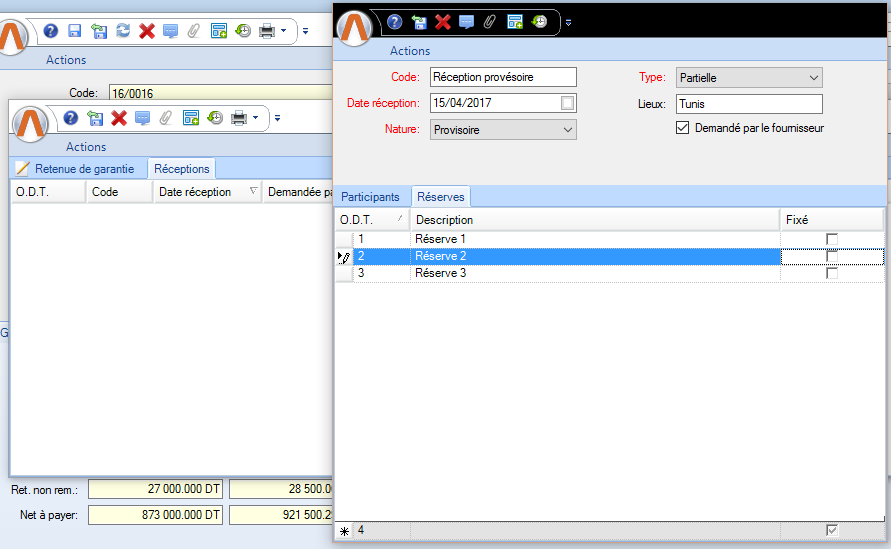Click the refresh arrows icon in the back window toolbar
Screen dimensions: 891x549
click(123, 31)
